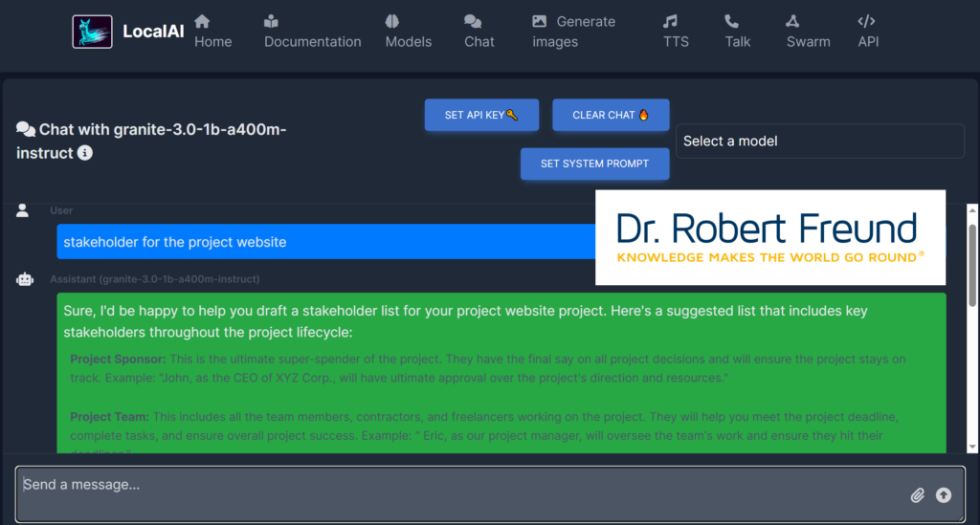Click the network icon above Swarm
This screenshot has width=980, height=525.
pos(792,21)
